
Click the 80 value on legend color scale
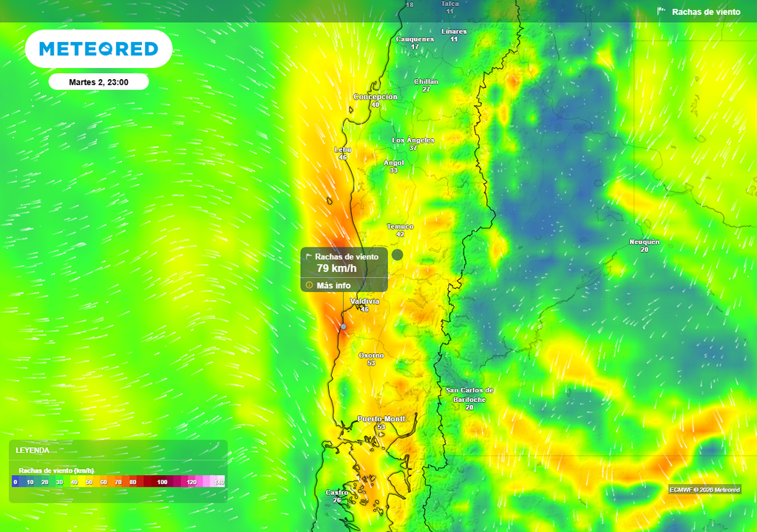click(x=133, y=482)
